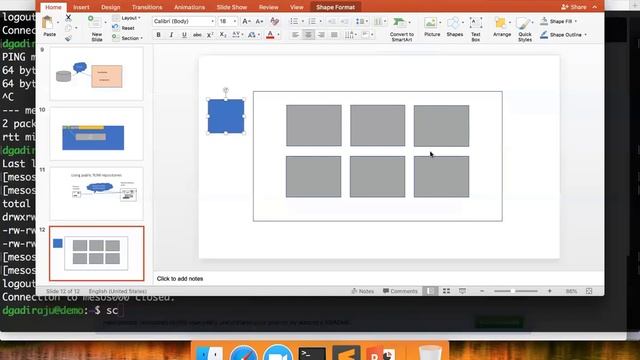640x360 pixels.
Task: Reset the slide layout
Action: tap(124, 28)
